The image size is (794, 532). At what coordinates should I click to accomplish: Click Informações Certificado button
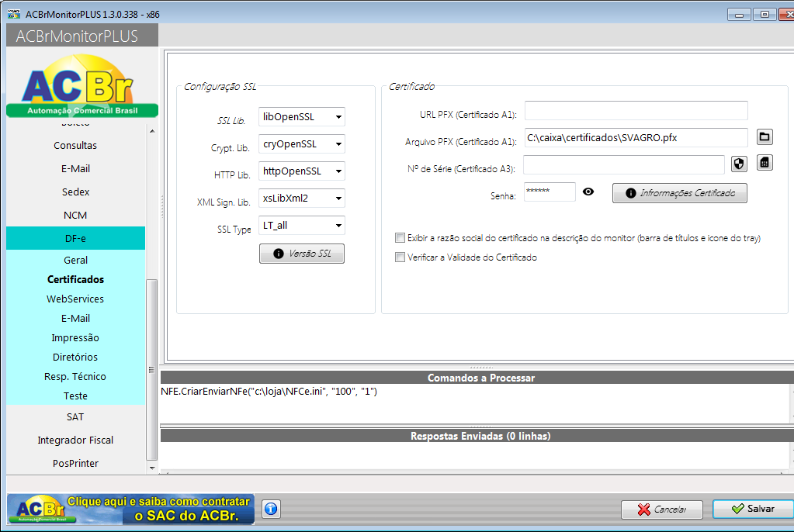point(680,193)
